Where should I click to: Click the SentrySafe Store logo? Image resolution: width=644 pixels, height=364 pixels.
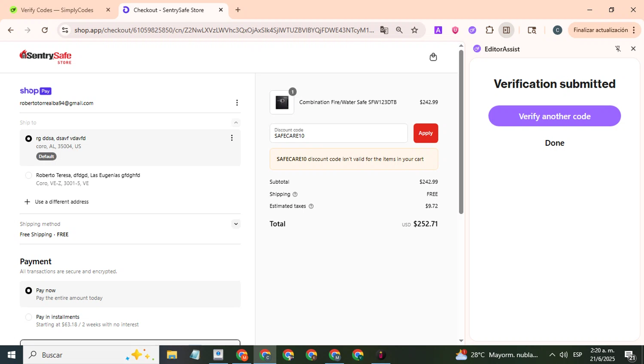point(46,57)
